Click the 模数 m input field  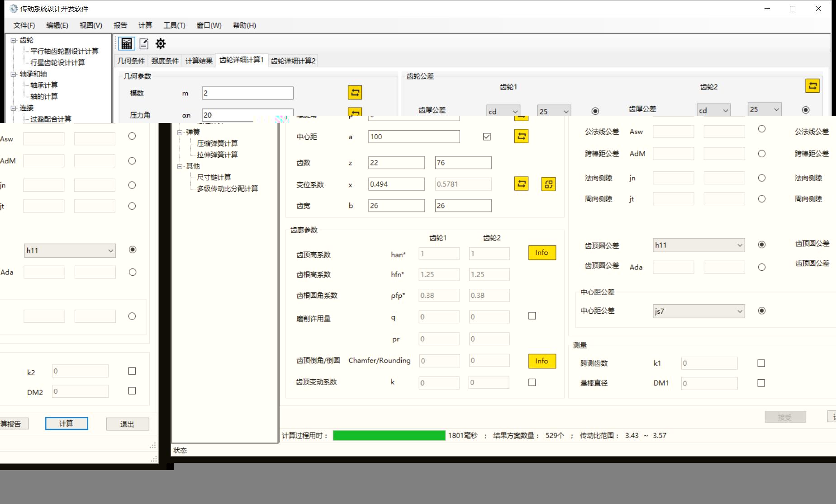(x=247, y=93)
